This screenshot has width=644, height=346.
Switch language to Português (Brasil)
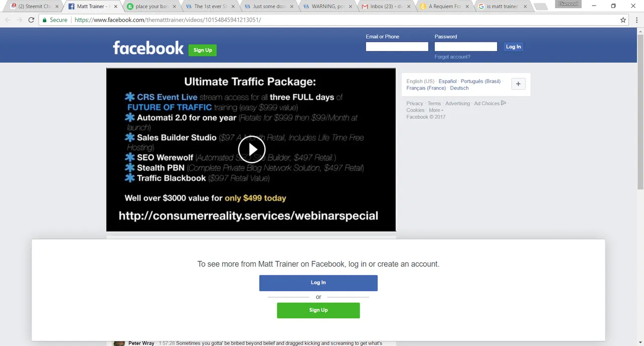(480, 81)
